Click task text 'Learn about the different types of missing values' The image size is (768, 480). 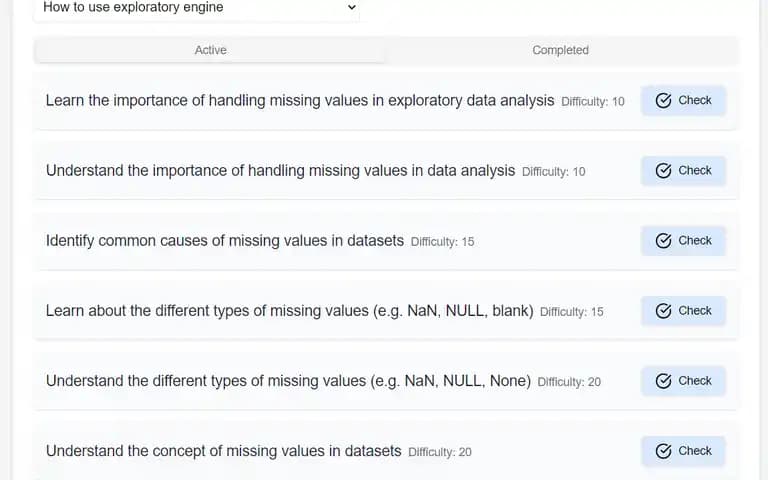click(289, 311)
